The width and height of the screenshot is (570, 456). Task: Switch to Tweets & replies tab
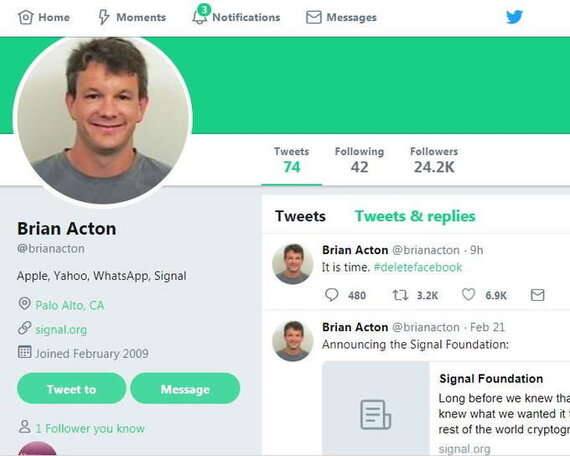point(415,216)
